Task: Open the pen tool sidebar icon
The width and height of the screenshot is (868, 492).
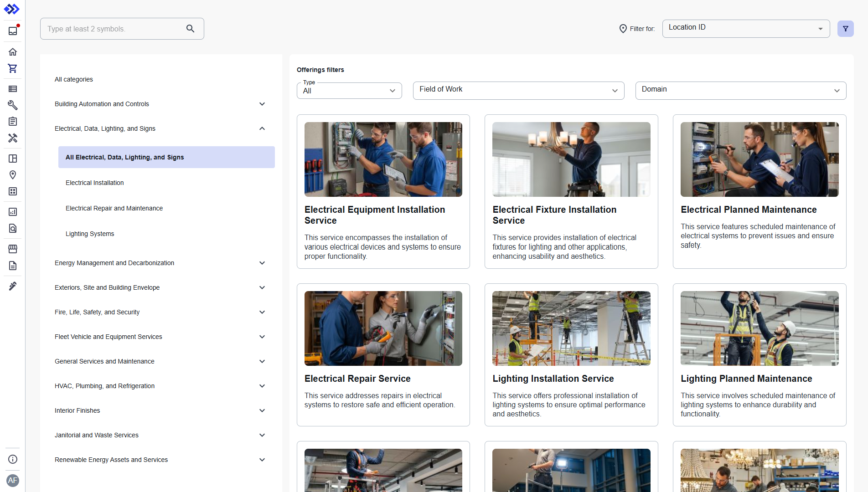Action: click(x=13, y=286)
